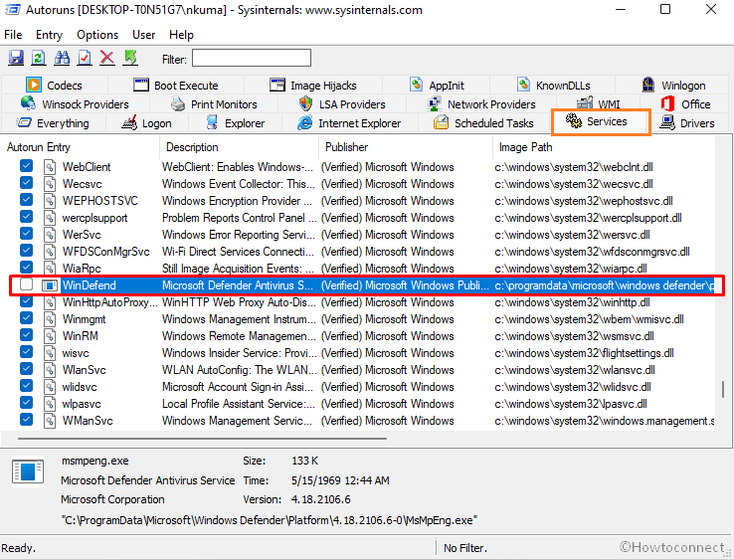
Task: Uncheck the WManSvc entry checkbox
Action: click(27, 419)
